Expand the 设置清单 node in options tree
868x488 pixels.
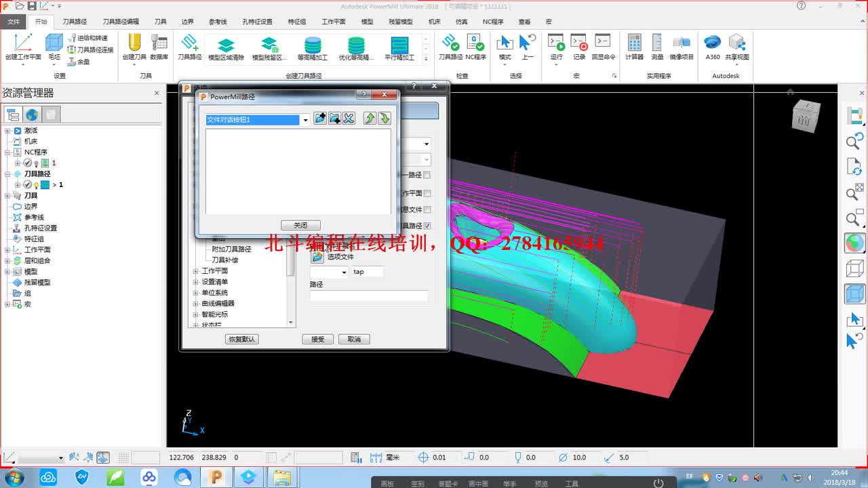pyautogui.click(x=196, y=282)
